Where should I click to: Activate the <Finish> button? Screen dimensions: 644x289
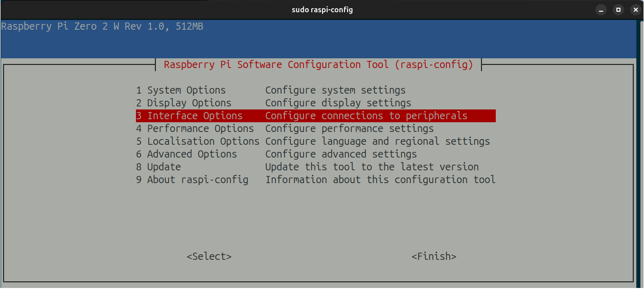tap(434, 257)
